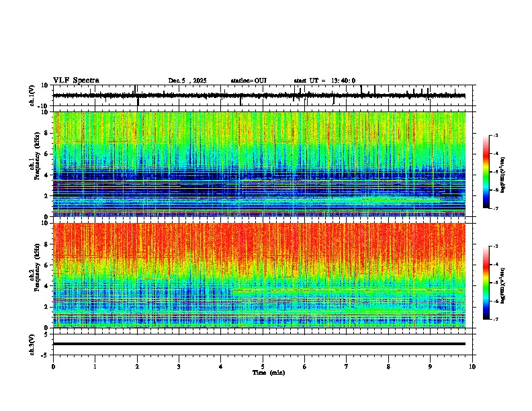Click the ch.3 flat black trace line

point(259,344)
